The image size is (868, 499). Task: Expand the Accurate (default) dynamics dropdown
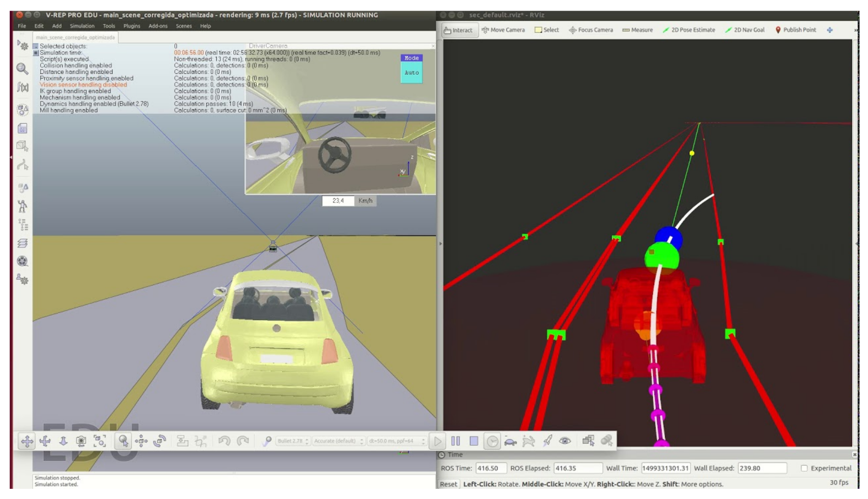pos(338,441)
